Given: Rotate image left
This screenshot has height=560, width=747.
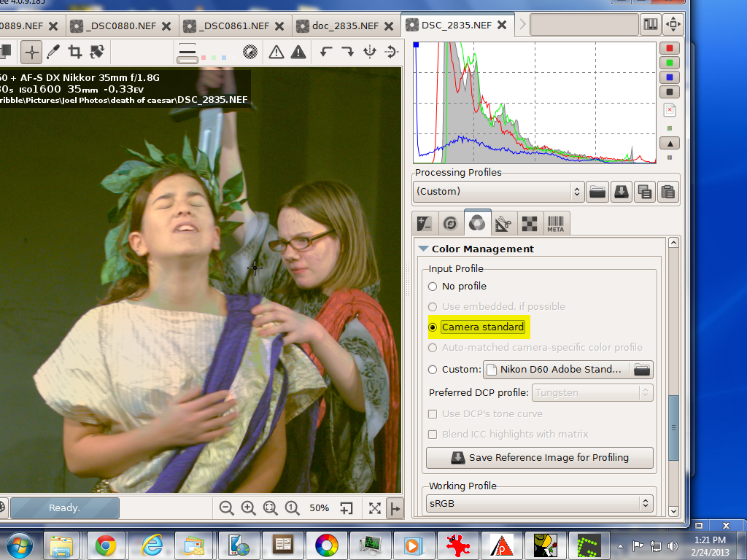Looking at the screenshot, I should [326, 52].
